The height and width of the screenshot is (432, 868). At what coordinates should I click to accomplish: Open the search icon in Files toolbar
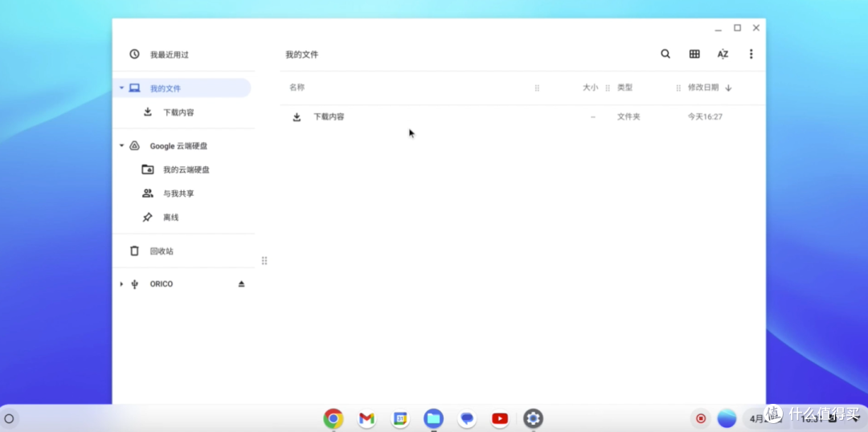(665, 54)
